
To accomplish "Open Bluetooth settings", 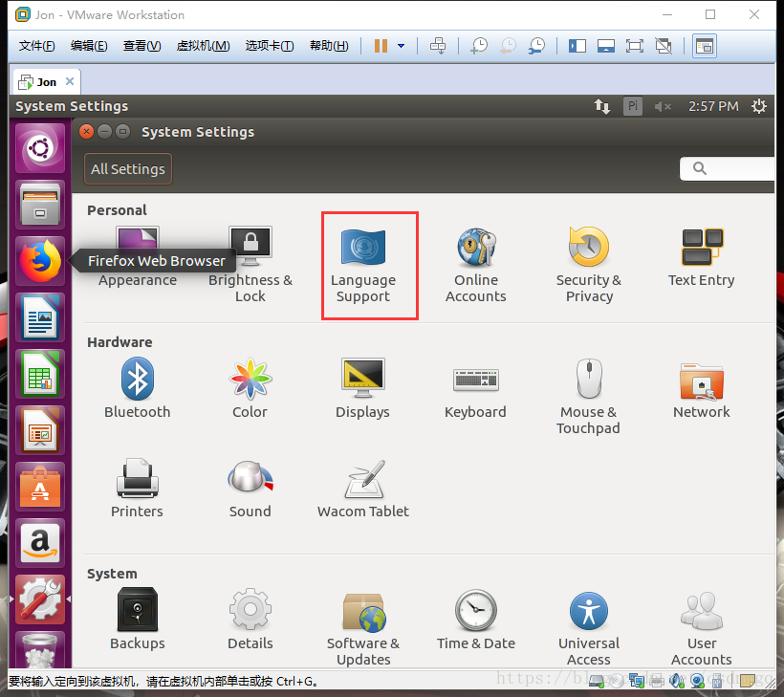I will (x=138, y=388).
